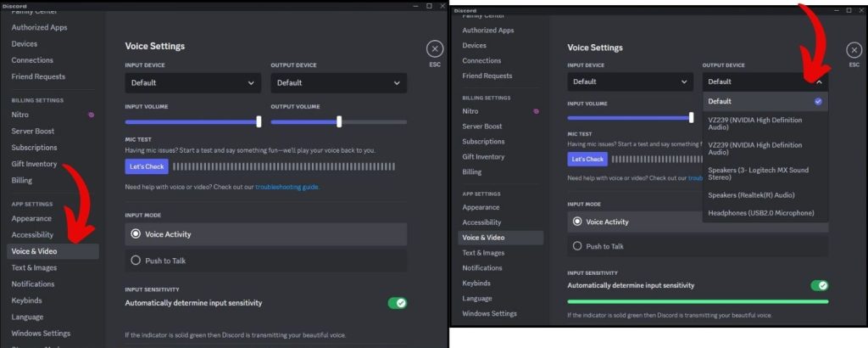
Task: Close settings with ESC icon in right window
Action: pyautogui.click(x=854, y=50)
